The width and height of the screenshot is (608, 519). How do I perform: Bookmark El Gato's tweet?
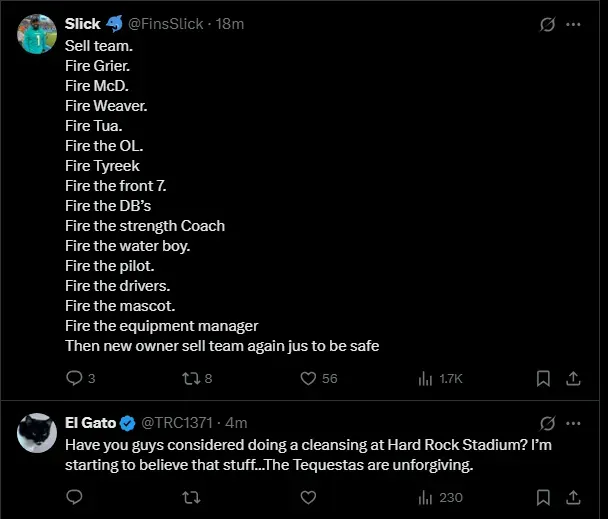coord(543,496)
